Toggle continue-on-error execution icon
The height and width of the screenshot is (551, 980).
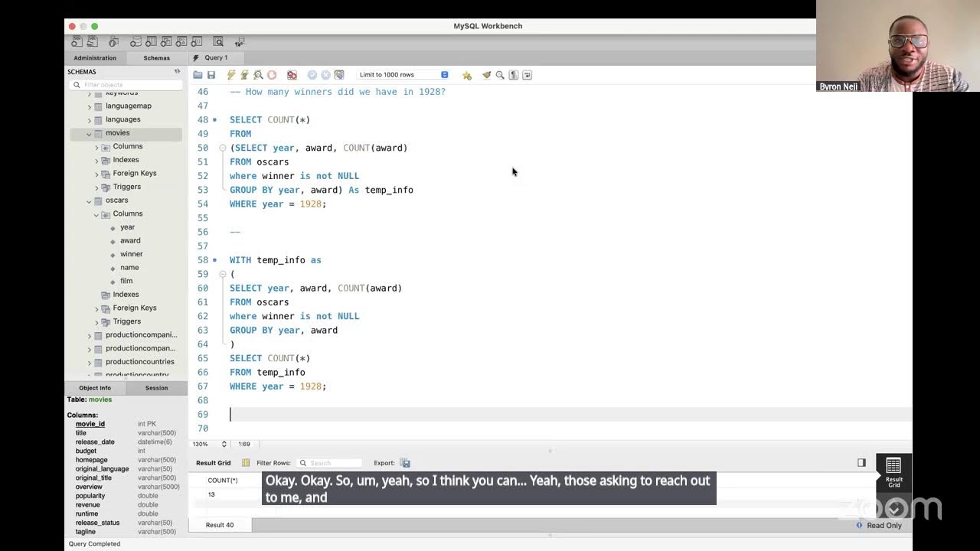pos(292,75)
